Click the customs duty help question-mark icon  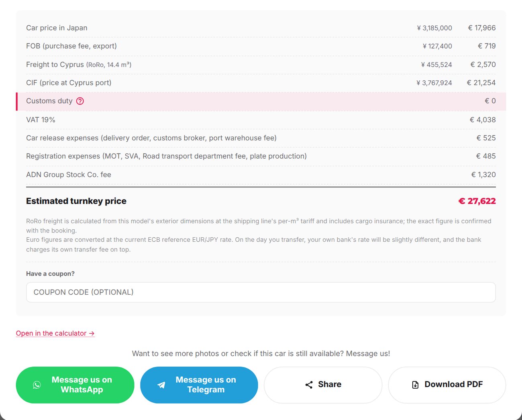(80, 101)
